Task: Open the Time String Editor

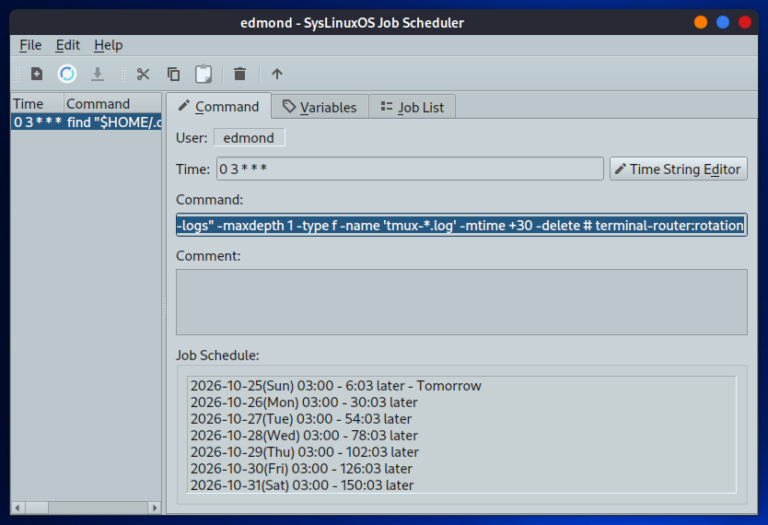Action: tap(678, 169)
